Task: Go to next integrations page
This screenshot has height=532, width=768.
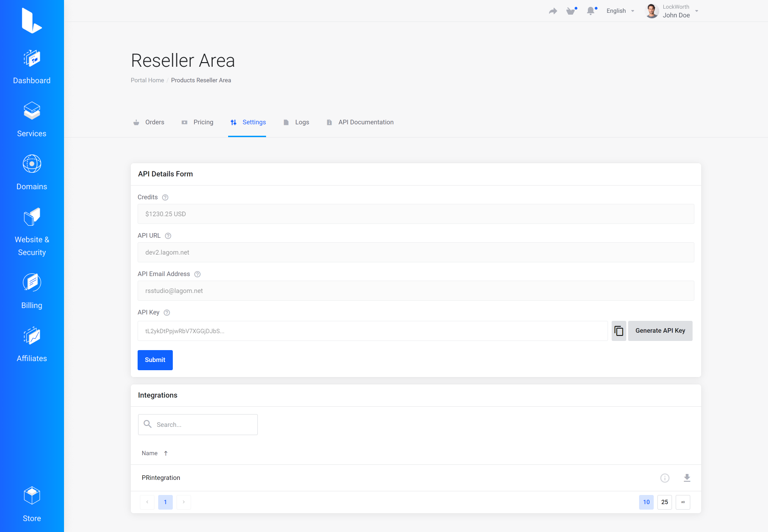Action: [184, 502]
